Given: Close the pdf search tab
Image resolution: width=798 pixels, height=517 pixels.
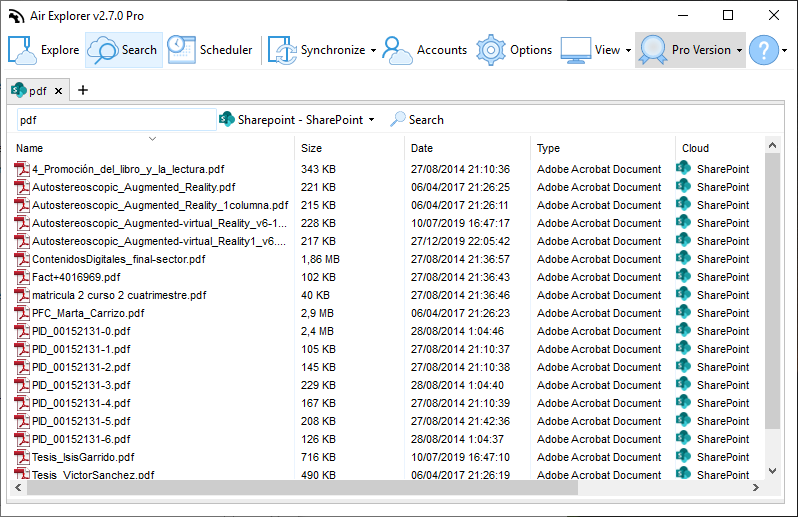Looking at the screenshot, I should (x=59, y=91).
